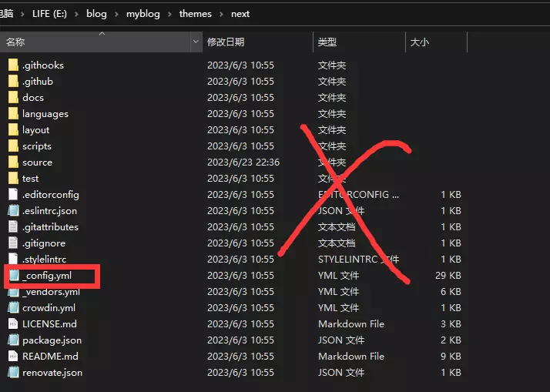
Task: Sort by the 修改日期 column header
Action: [x=226, y=42]
